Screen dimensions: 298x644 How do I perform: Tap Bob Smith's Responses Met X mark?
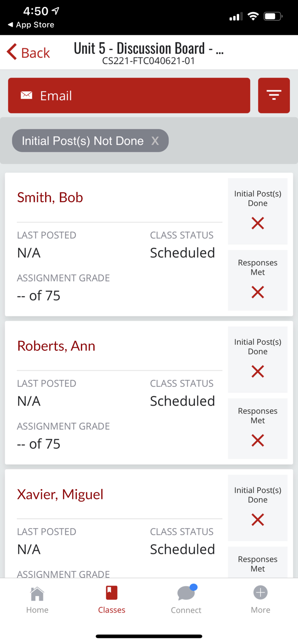[x=258, y=292]
